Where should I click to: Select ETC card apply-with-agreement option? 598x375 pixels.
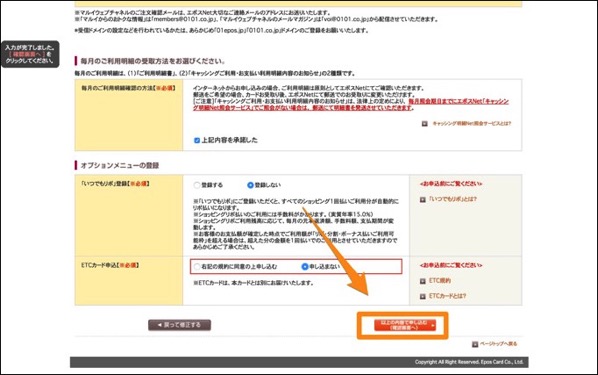click(x=197, y=267)
